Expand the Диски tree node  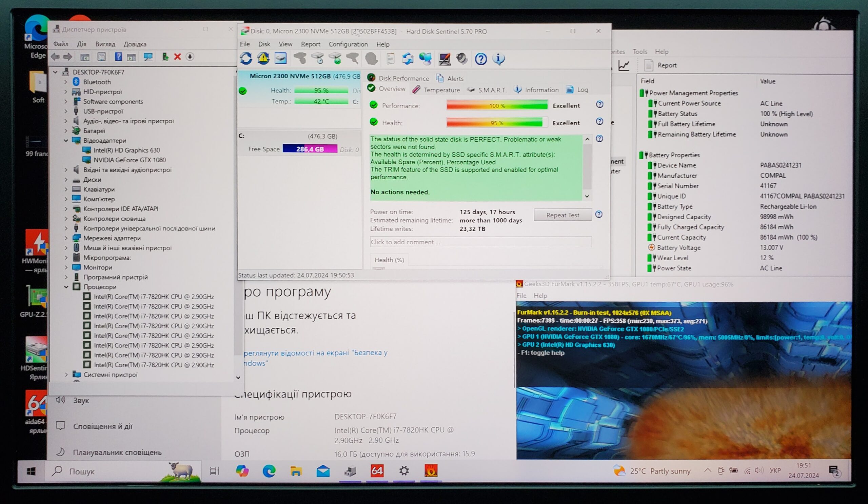tap(66, 179)
